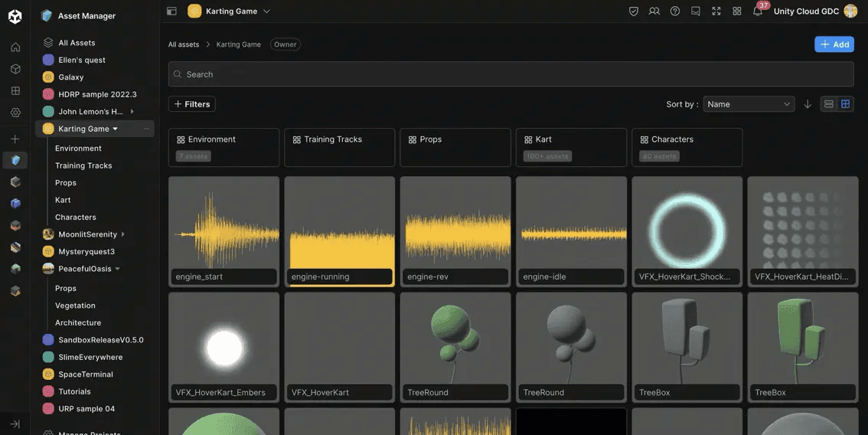Screen dimensions: 868x435
Task: Select the engine-running audio asset
Action: tap(339, 231)
